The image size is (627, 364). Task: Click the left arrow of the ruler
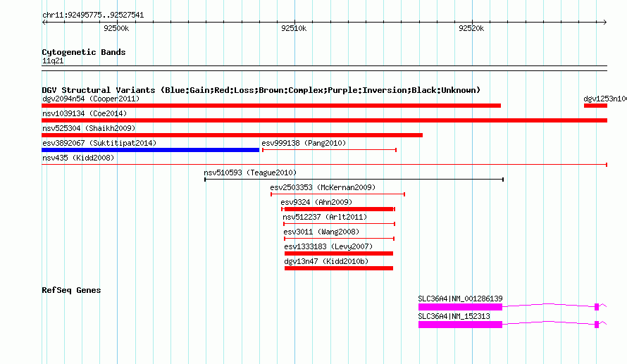point(44,22)
